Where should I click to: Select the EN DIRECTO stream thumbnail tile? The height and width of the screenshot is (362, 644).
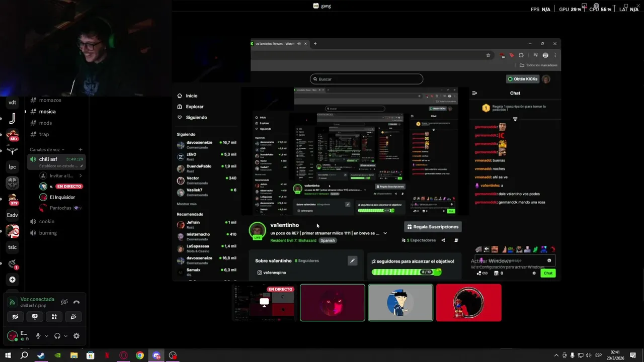[265, 303]
